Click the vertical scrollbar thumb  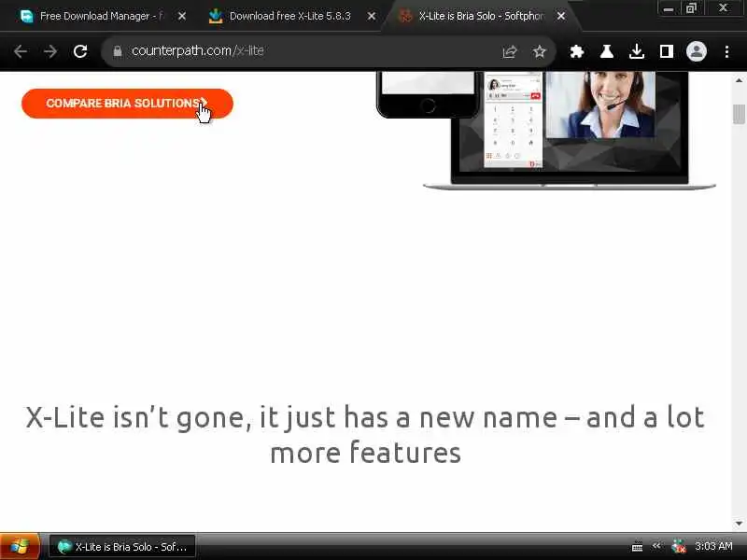(739, 114)
